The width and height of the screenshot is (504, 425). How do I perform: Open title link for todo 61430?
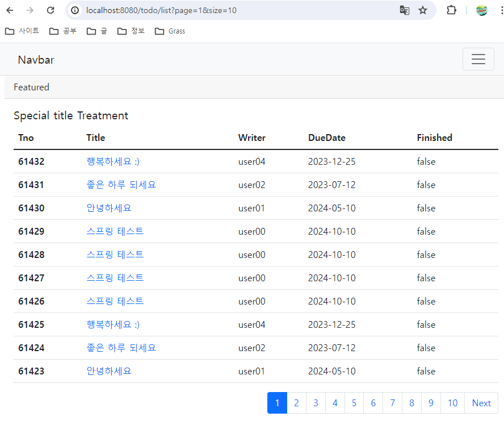(109, 208)
